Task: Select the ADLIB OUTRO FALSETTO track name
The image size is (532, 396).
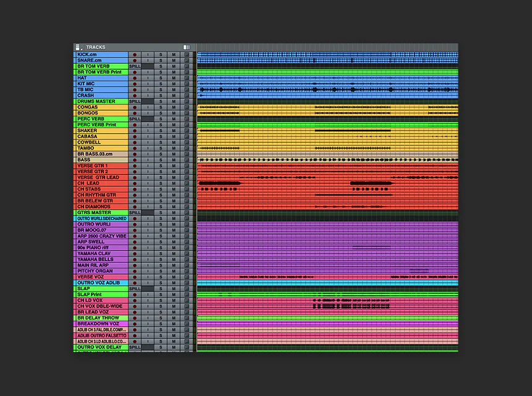Action: 101,335
